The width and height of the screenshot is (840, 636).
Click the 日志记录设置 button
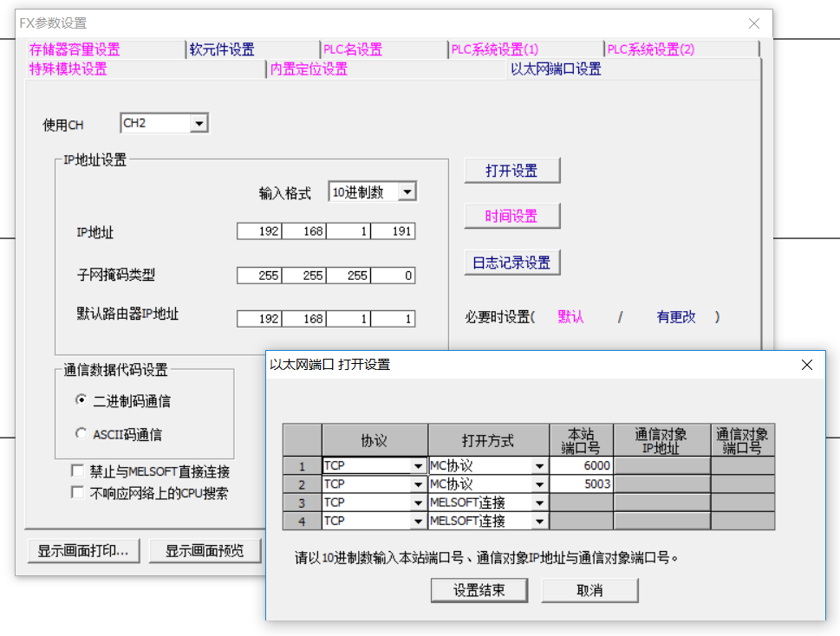512,263
